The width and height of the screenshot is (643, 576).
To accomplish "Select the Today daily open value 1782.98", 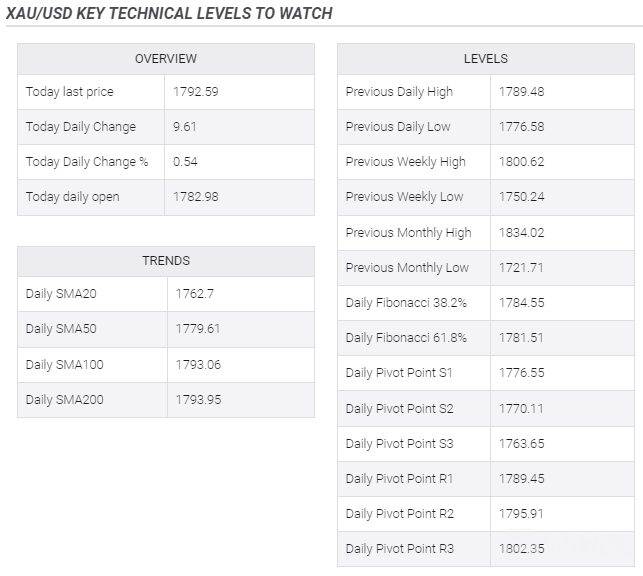I will [x=195, y=197].
